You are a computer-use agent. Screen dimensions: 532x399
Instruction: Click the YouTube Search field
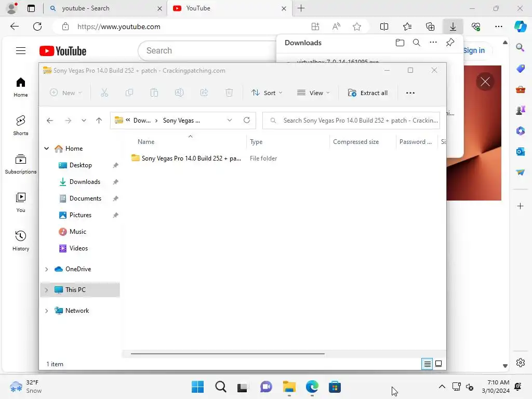coord(207,50)
